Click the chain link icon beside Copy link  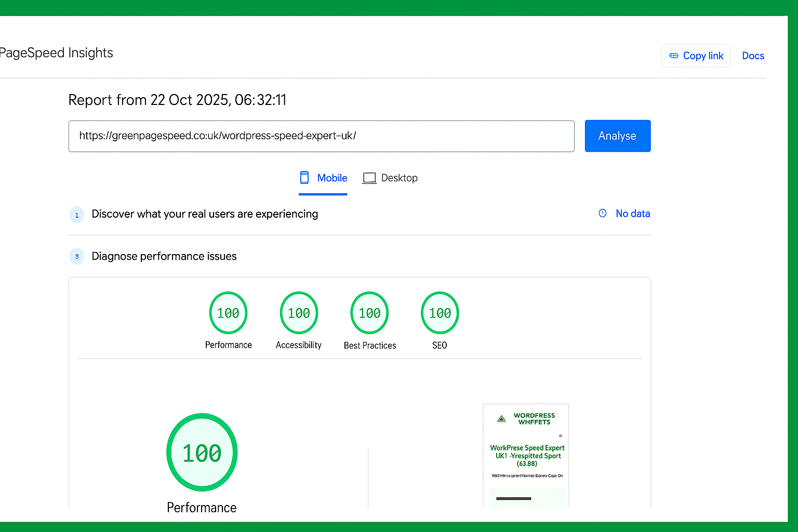coord(673,56)
